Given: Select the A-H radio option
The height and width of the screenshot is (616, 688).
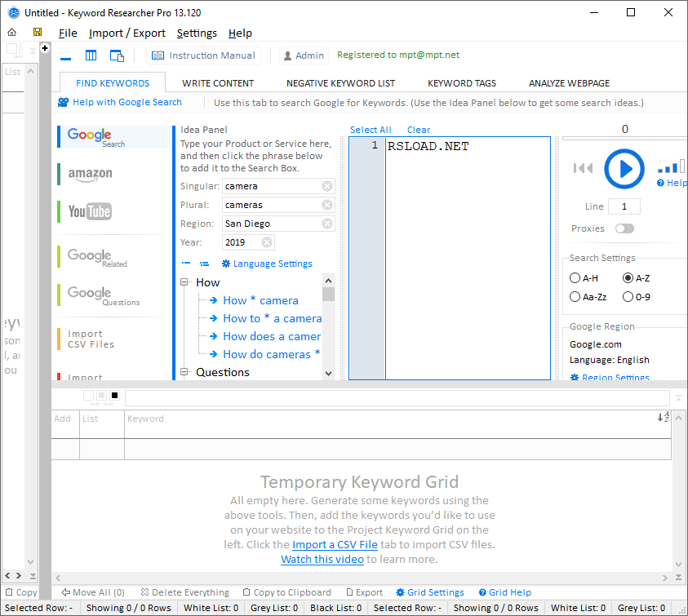Looking at the screenshot, I should [584, 278].
